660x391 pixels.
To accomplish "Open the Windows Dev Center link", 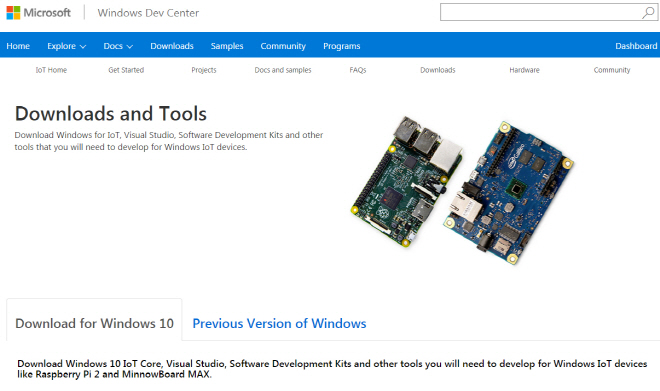I will 148,13.
